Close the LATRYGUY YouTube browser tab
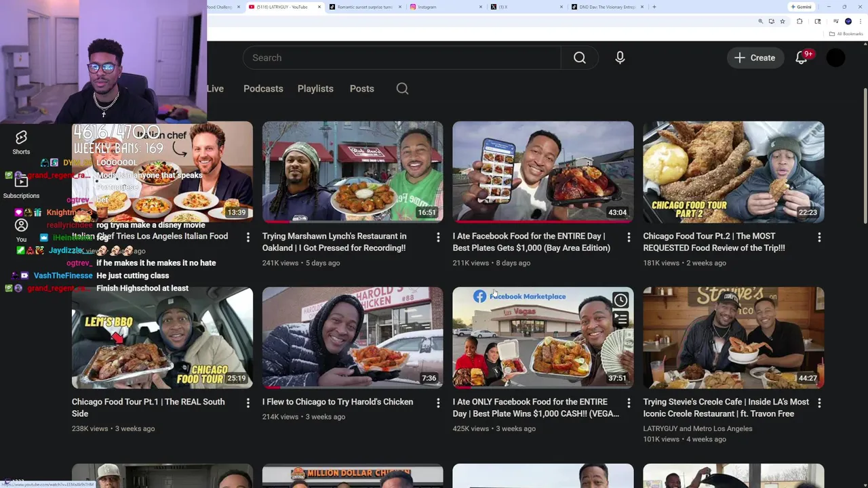868x488 pixels. (x=319, y=7)
